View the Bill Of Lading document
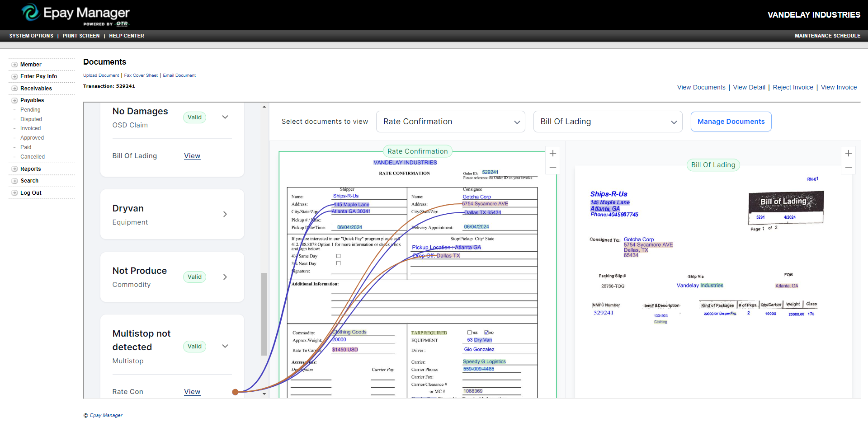Screen dimensions: 868x427 (x=192, y=156)
